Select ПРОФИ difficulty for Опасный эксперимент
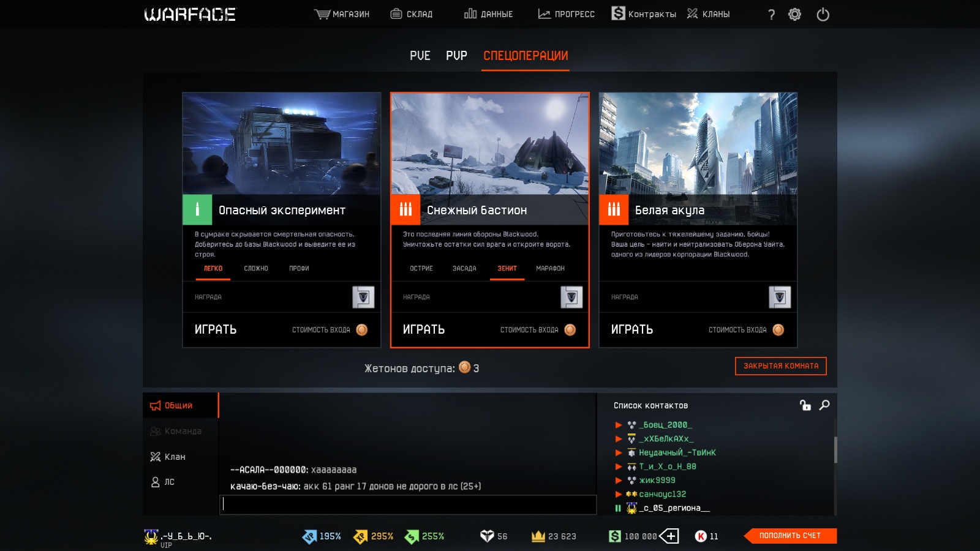Image resolution: width=980 pixels, height=551 pixels. pyautogui.click(x=299, y=268)
